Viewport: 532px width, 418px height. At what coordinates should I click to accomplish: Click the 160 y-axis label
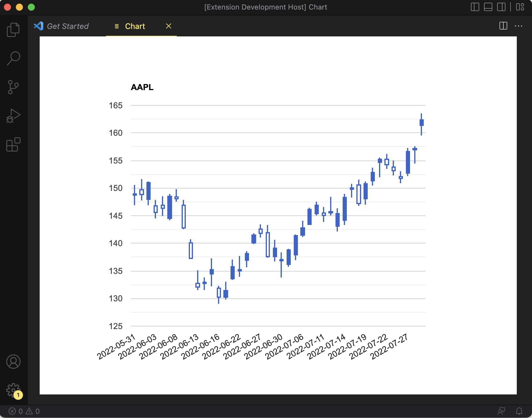click(116, 133)
